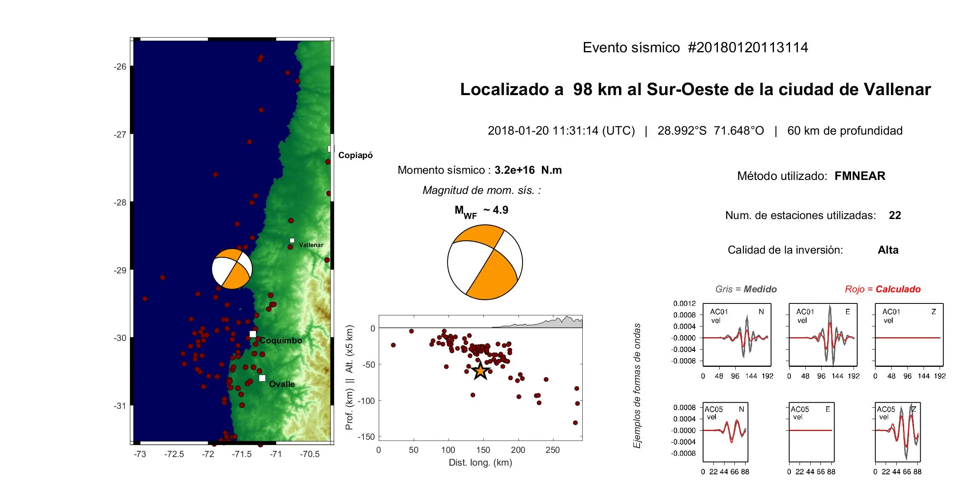Click the orange star hypocenter marker
980x499 pixels.
click(x=481, y=371)
